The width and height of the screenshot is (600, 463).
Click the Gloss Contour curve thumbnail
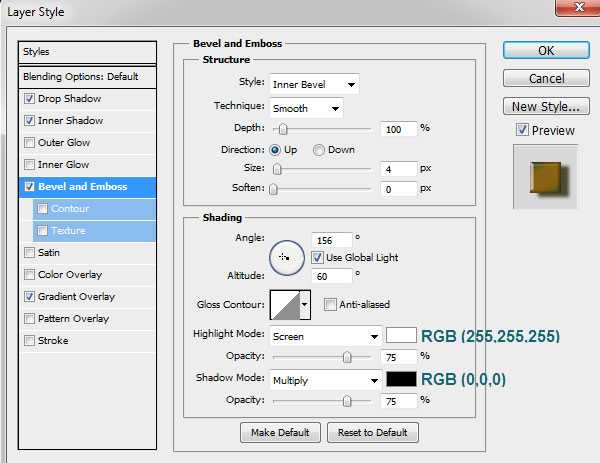point(283,305)
